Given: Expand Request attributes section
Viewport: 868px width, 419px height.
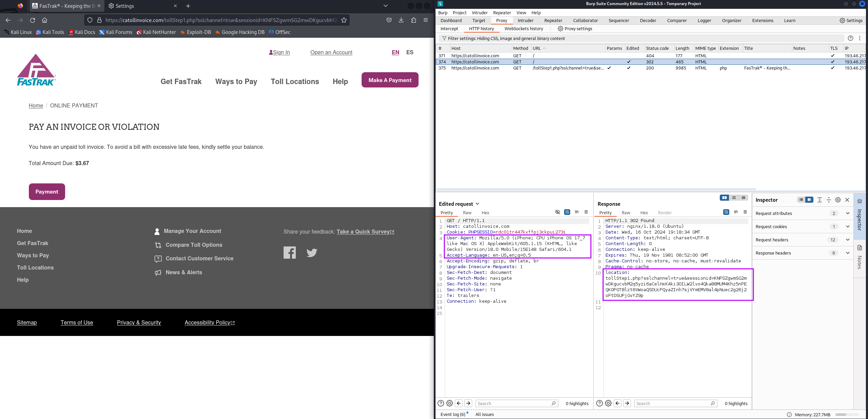Looking at the screenshot, I should click(x=848, y=213).
